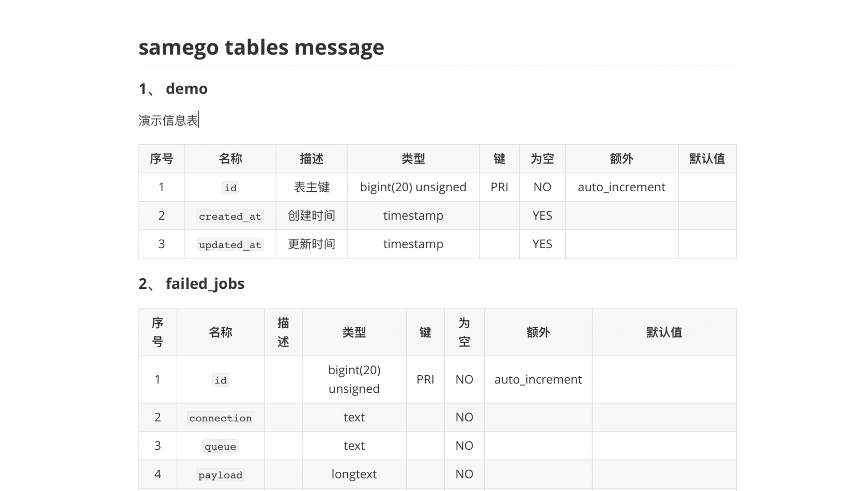Select the "id" name cell in demo table
This screenshot has height=491, width=868.
coord(230,188)
